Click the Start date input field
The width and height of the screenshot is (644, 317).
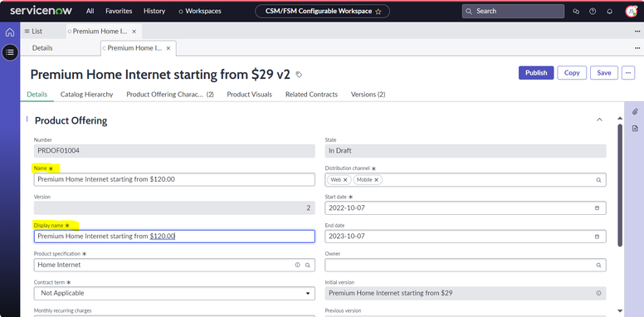(466, 207)
